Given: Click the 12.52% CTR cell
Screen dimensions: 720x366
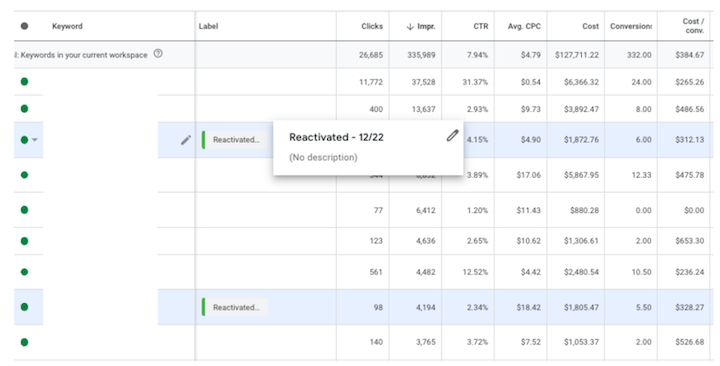Looking at the screenshot, I should (475, 272).
